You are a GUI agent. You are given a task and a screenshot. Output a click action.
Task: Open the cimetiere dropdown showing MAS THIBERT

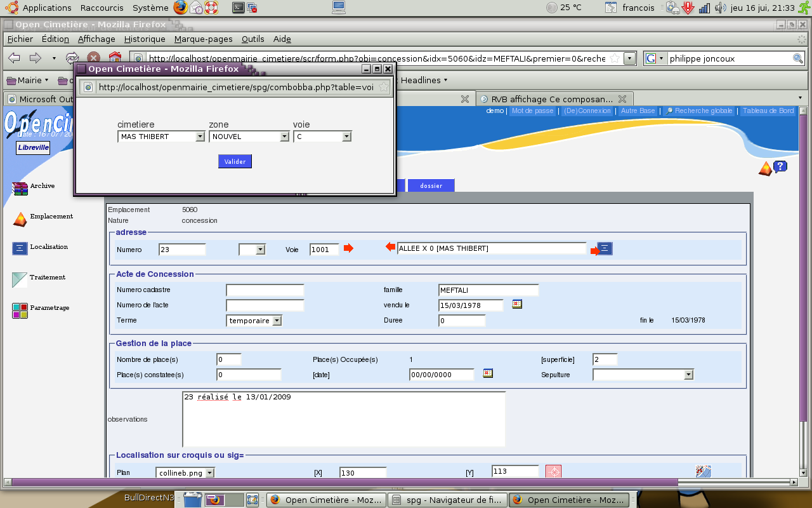pyautogui.click(x=162, y=137)
